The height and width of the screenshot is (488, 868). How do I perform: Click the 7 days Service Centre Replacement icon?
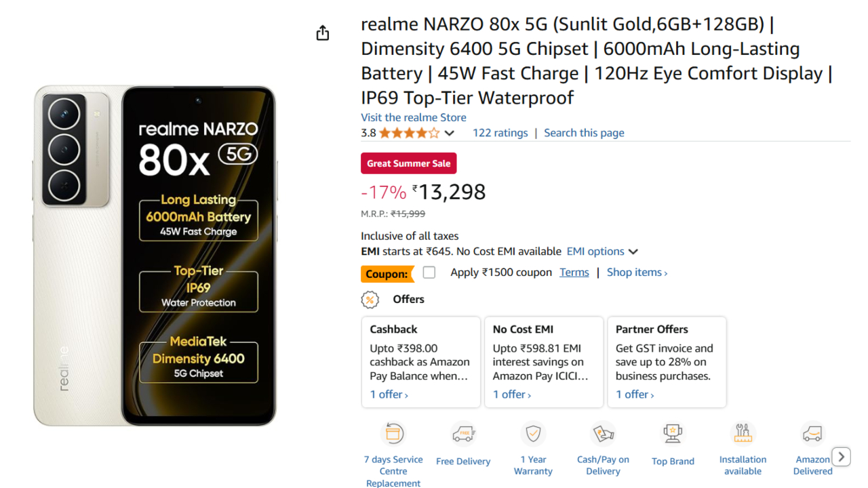(394, 433)
